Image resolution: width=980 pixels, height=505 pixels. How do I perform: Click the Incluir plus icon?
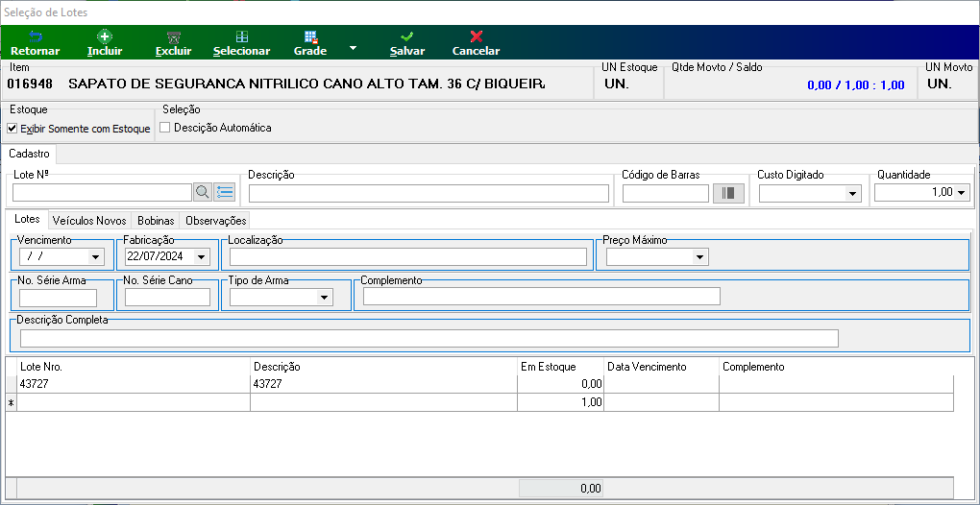[x=105, y=36]
